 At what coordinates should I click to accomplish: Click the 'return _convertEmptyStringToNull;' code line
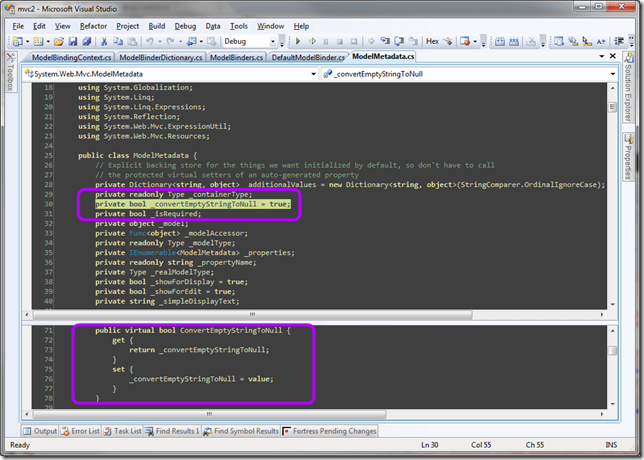[x=199, y=350]
